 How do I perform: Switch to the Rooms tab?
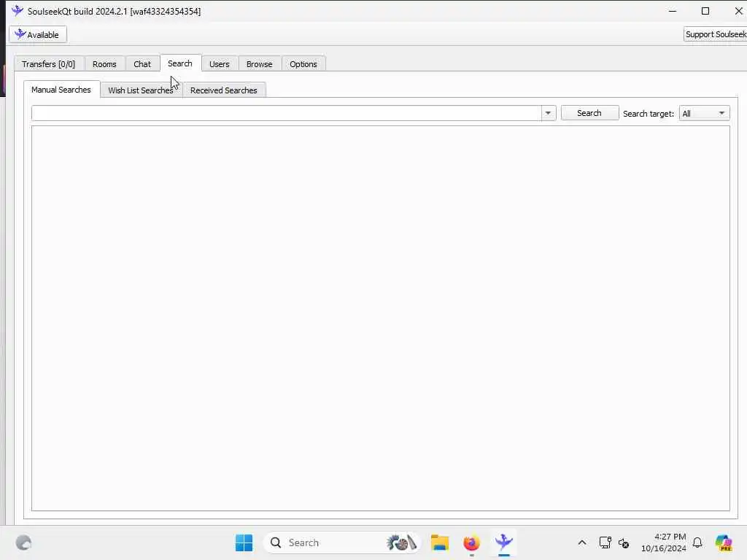coord(104,64)
